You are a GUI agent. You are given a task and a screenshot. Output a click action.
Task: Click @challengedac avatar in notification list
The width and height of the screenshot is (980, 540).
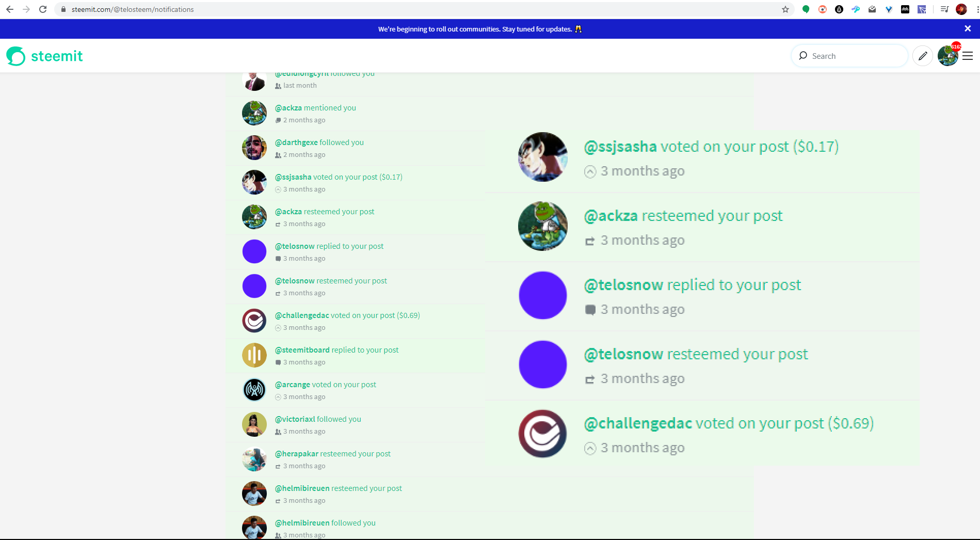pos(254,321)
